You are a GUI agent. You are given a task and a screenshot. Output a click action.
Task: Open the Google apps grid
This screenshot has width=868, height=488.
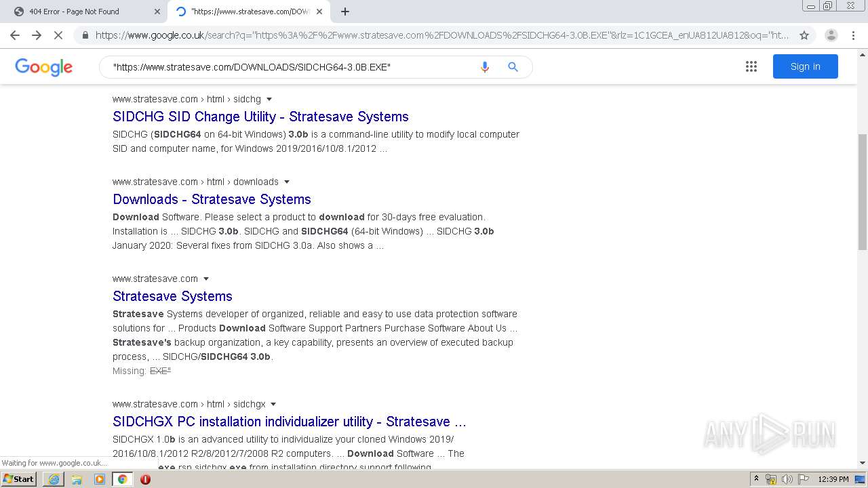point(751,66)
